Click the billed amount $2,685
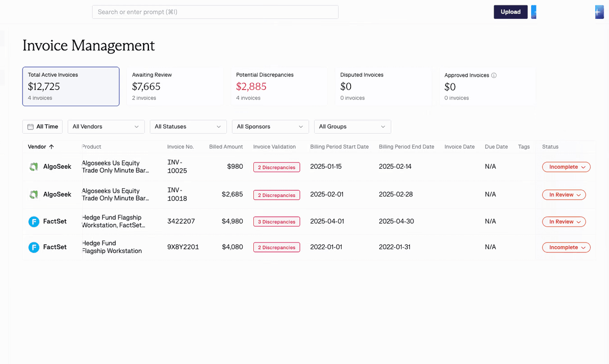 [232, 194]
